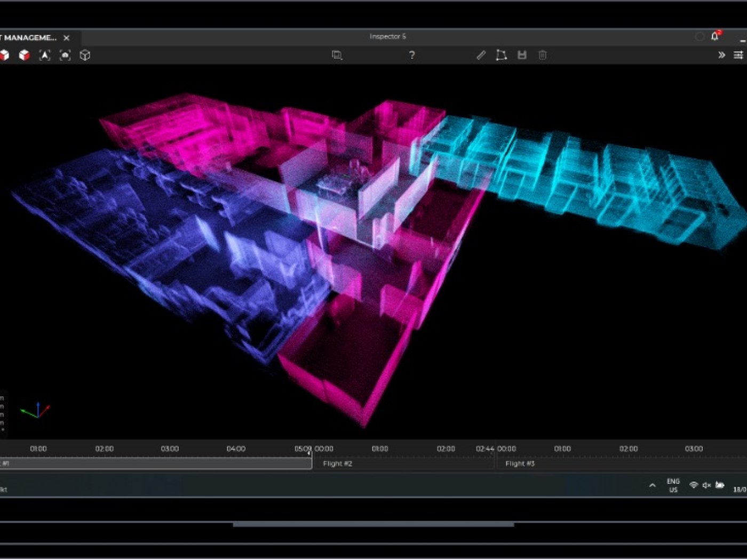Image resolution: width=747 pixels, height=560 pixels.
Task: Click the second red cube view icon
Action: pos(24,55)
